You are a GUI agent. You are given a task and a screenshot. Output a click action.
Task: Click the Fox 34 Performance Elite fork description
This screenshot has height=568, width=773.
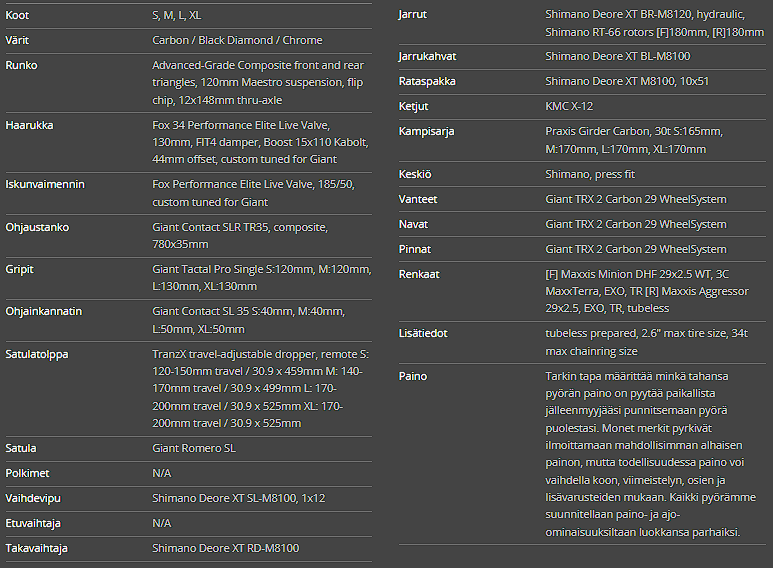256,142
